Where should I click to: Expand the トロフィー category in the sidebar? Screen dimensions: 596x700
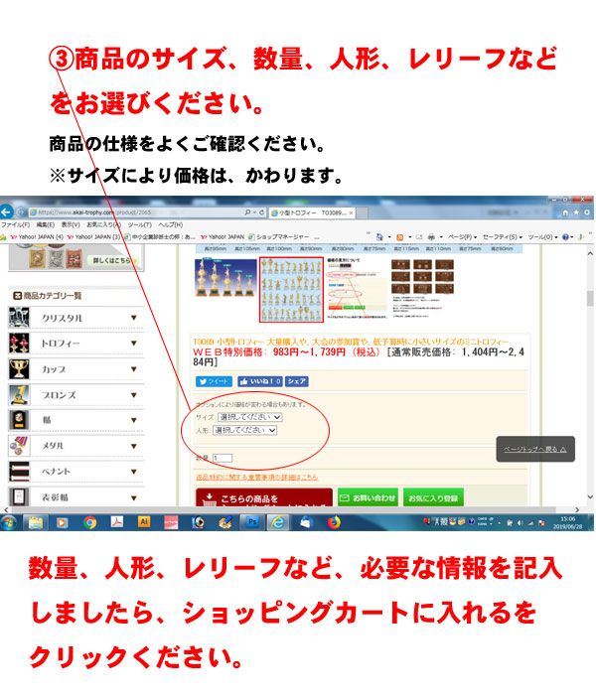pos(134,344)
